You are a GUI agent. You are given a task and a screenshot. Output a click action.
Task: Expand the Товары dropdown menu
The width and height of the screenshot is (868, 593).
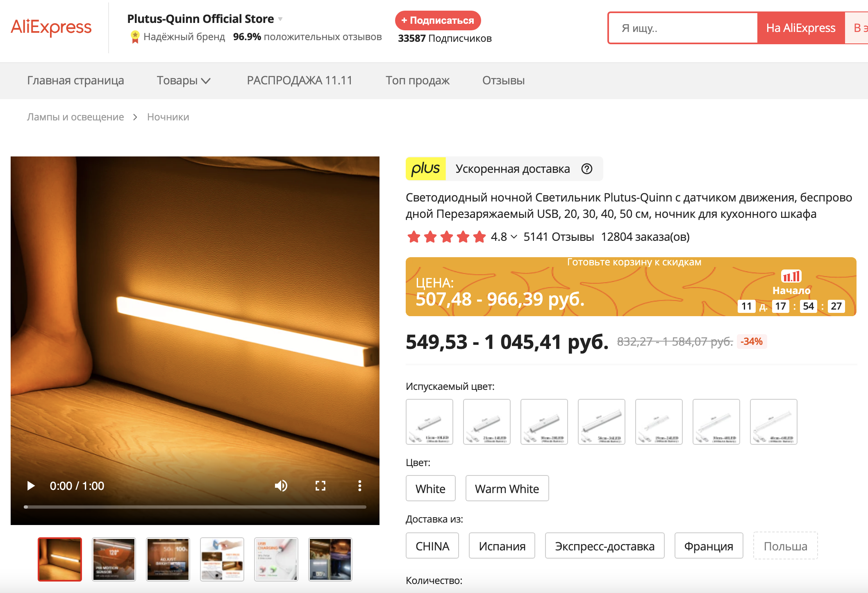coord(183,81)
